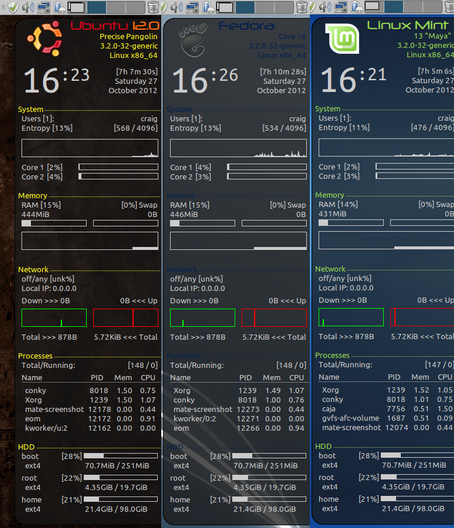Click the power manager icon above the Fedora panel
Image resolution: width=454 pixels, height=528 pixels.
(x=208, y=7)
